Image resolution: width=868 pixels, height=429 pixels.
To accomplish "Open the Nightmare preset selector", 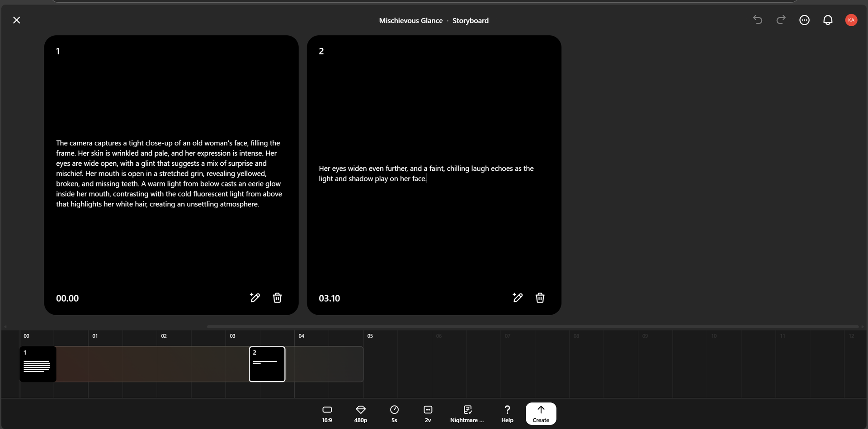I will (x=467, y=414).
